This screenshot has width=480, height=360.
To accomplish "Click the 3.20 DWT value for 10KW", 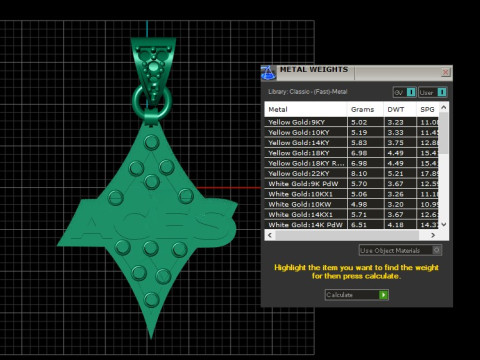I will click(395, 204).
